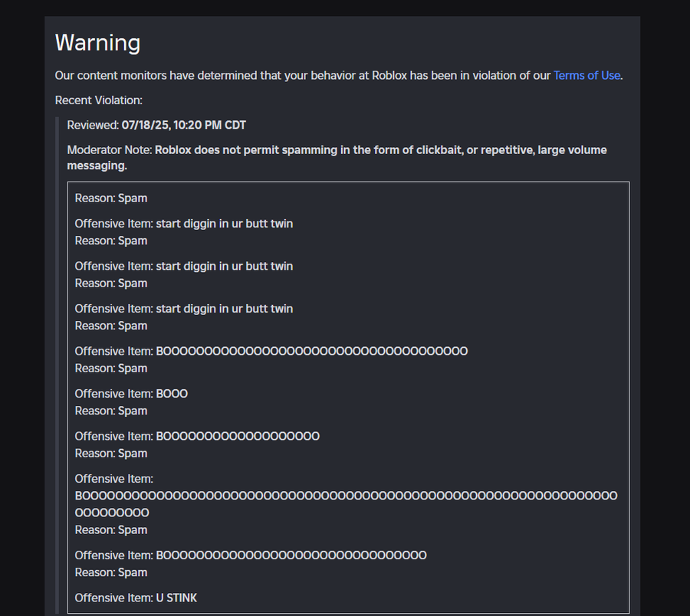Image resolution: width=690 pixels, height=616 pixels.
Task: Select the third "start diggin in ur butt twin" item
Action: click(224, 309)
